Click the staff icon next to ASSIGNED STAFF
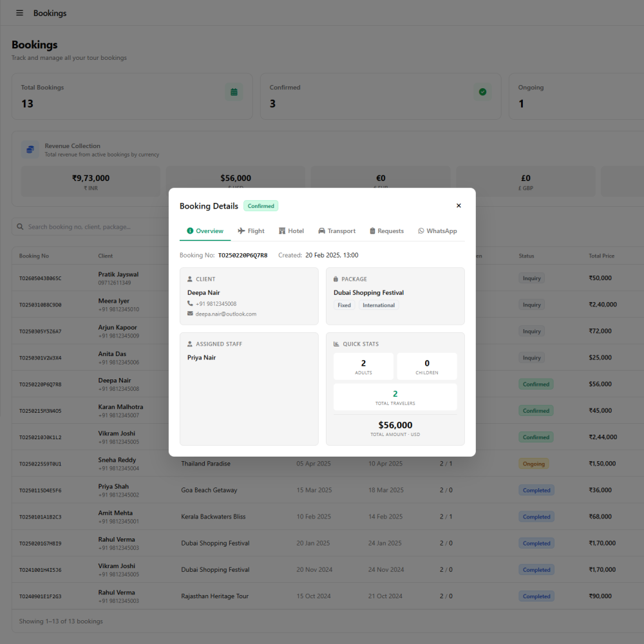The height and width of the screenshot is (644, 644). tap(190, 344)
